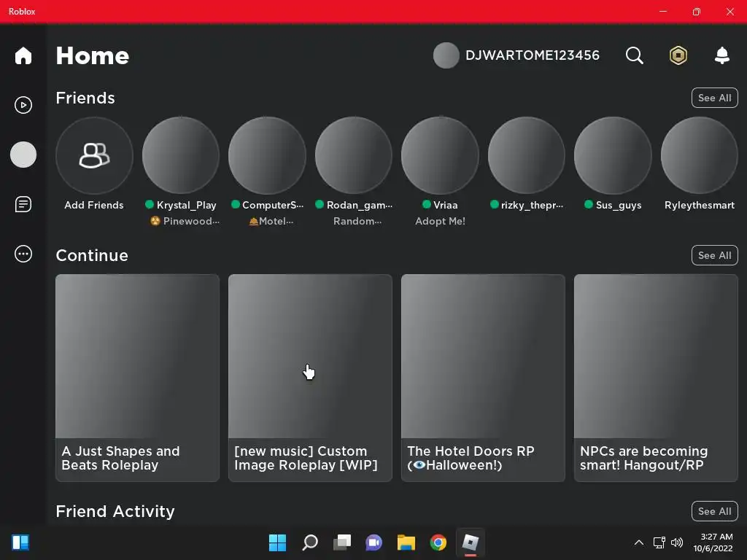Image resolution: width=747 pixels, height=560 pixels.
Task: Open the avatar circle in sidebar
Action: [23, 155]
